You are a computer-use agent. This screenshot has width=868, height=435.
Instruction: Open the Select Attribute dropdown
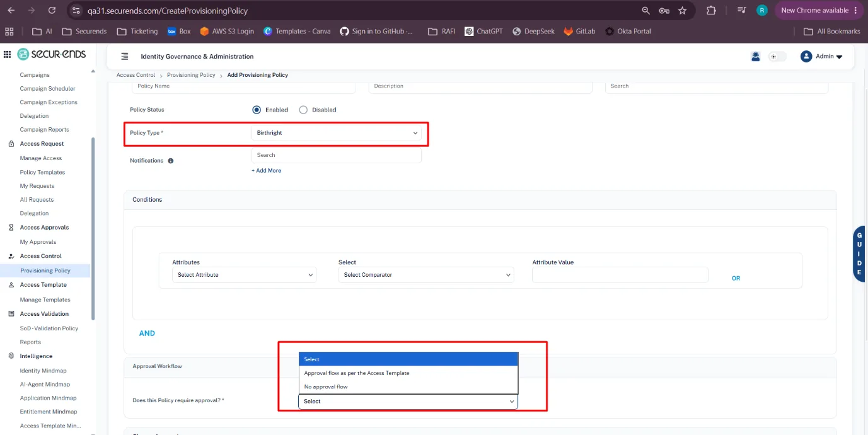[x=244, y=275]
